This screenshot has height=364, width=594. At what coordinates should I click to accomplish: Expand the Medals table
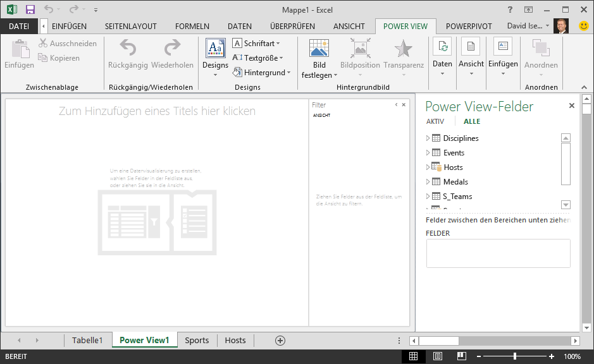click(428, 182)
